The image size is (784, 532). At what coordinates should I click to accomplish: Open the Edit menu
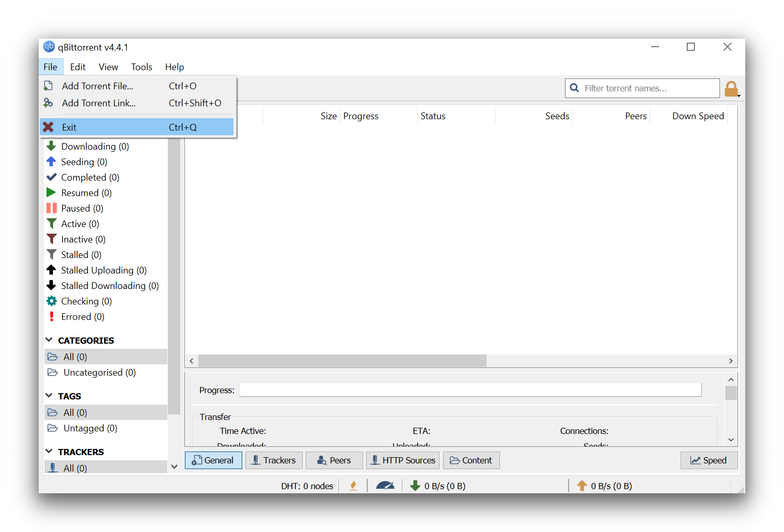pyautogui.click(x=78, y=67)
